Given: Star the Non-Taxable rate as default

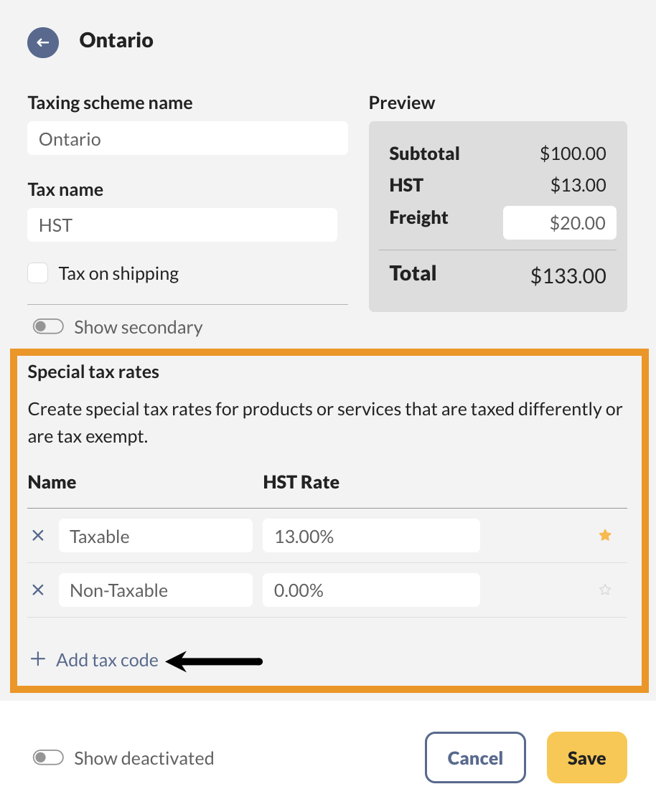Looking at the screenshot, I should (x=604, y=590).
